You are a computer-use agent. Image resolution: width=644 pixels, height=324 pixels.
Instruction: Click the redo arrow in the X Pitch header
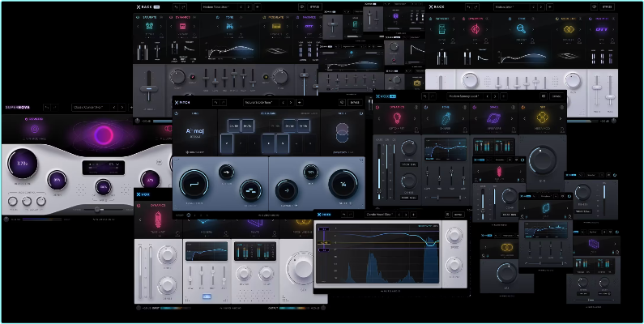point(224,102)
